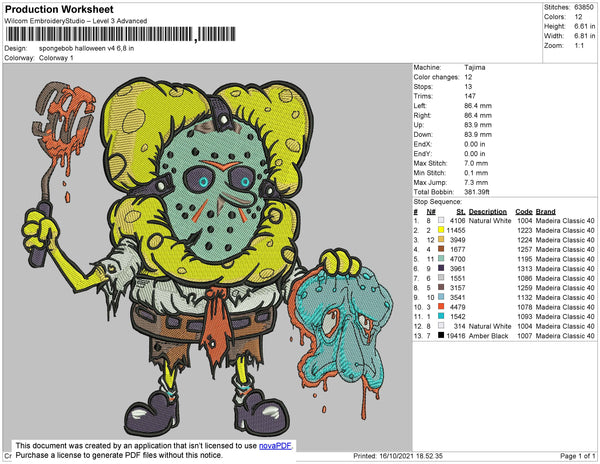Click the Zoom value 1:1
The image size is (600, 464).
(579, 46)
